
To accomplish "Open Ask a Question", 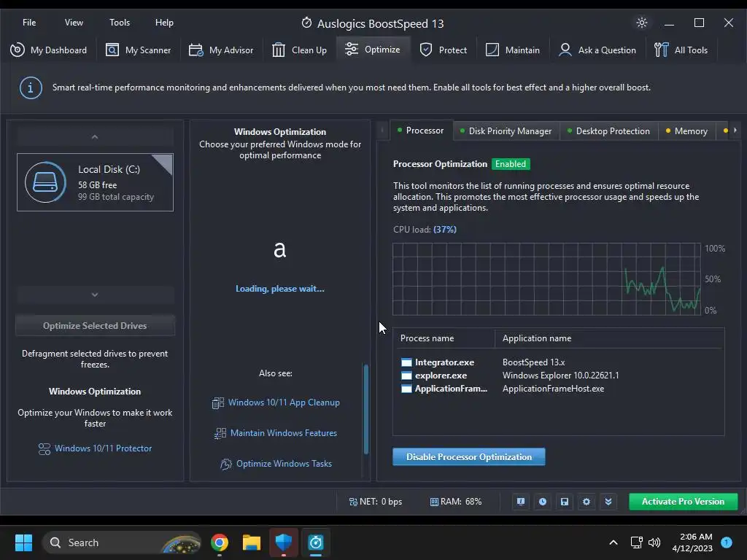I will [x=597, y=50].
